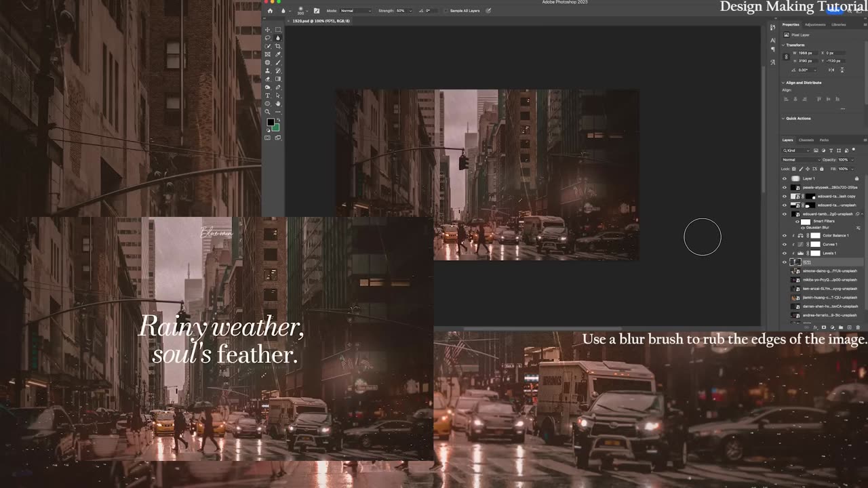Select the Blur tool in toolbox
This screenshot has height=488, width=868.
click(278, 38)
